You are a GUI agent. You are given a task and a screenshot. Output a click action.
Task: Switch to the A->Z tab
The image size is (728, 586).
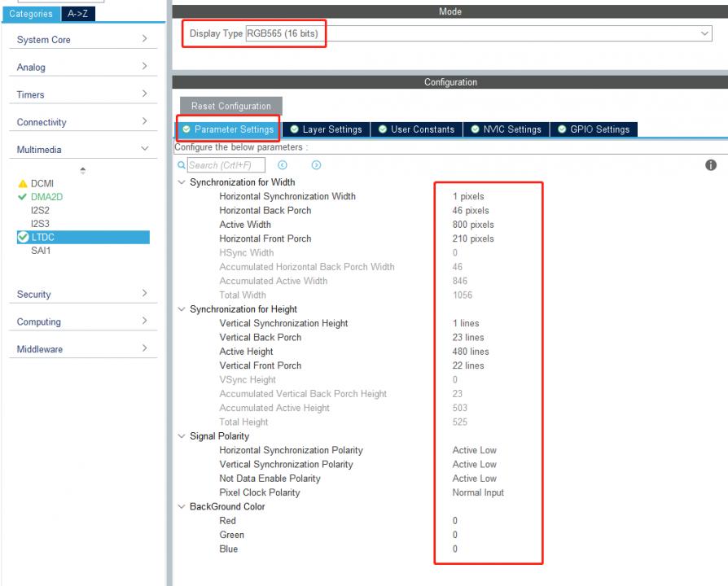tap(78, 14)
